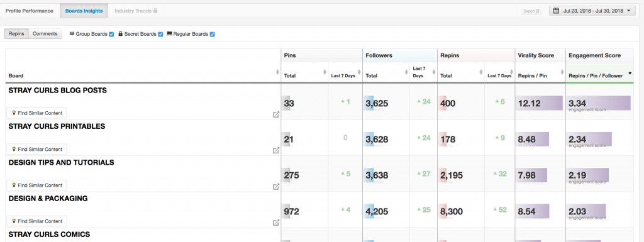Viewport: 644px width, 242px height.
Task: Click sort arrows on Pins Total column
Action: coord(325,72)
